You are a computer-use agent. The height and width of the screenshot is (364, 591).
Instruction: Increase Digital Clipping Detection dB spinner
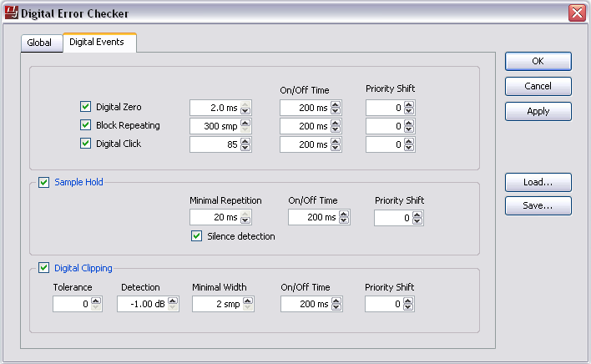tap(173, 301)
